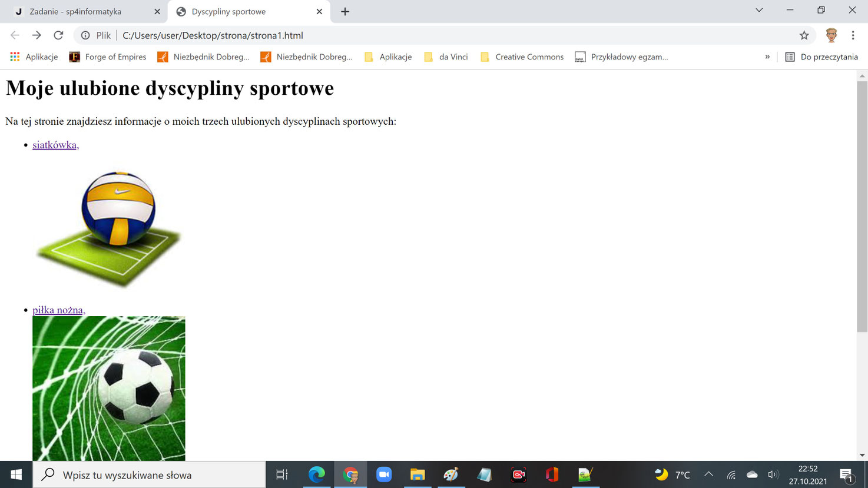Open Paint from the taskbar
868x488 pixels.
coord(451,474)
